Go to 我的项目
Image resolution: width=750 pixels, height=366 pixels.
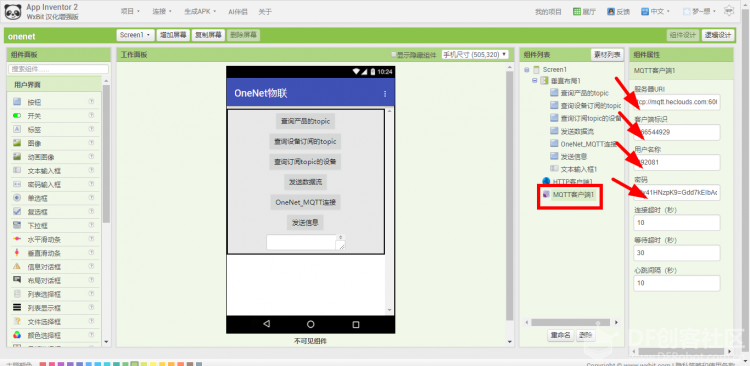point(548,11)
